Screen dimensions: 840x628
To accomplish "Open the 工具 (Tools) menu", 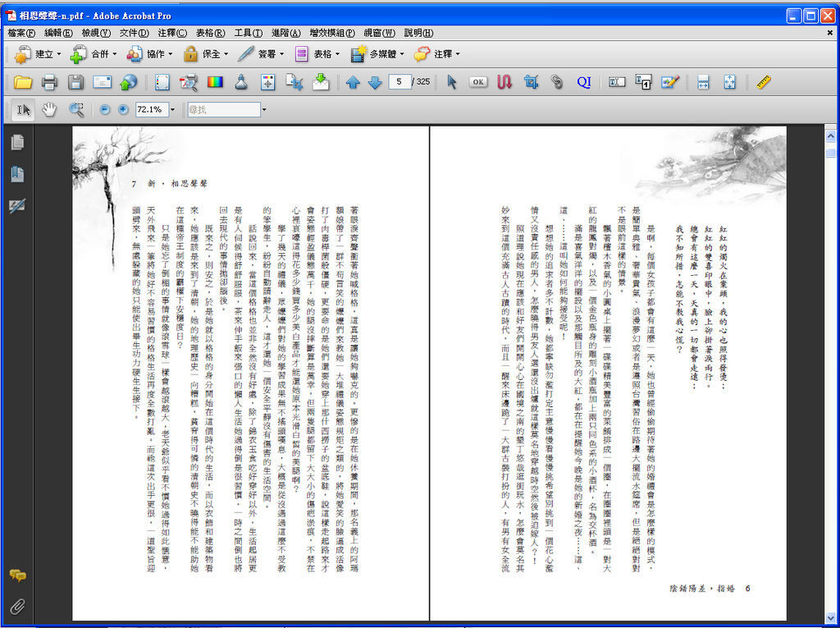I will pos(248,34).
